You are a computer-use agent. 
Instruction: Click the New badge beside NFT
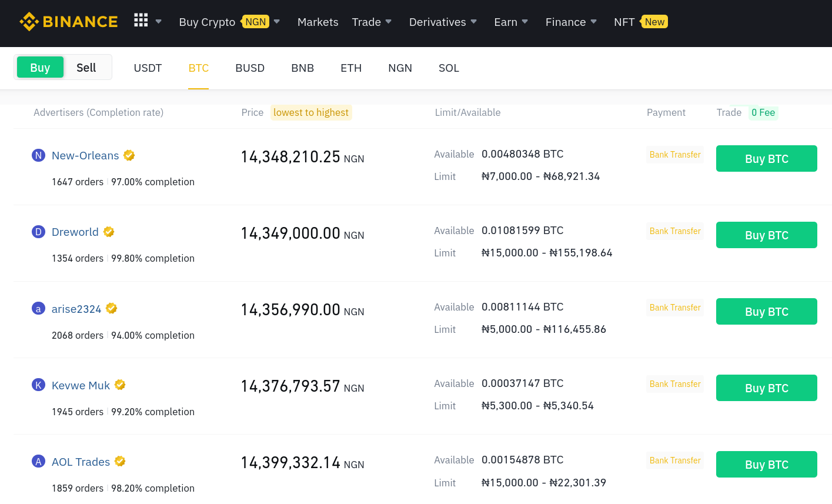[x=654, y=22]
